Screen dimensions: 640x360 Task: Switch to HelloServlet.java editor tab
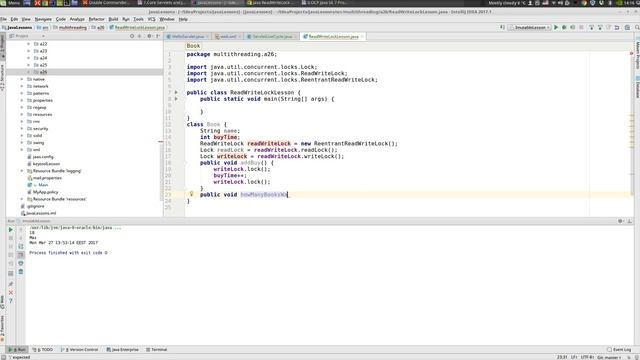pos(188,36)
